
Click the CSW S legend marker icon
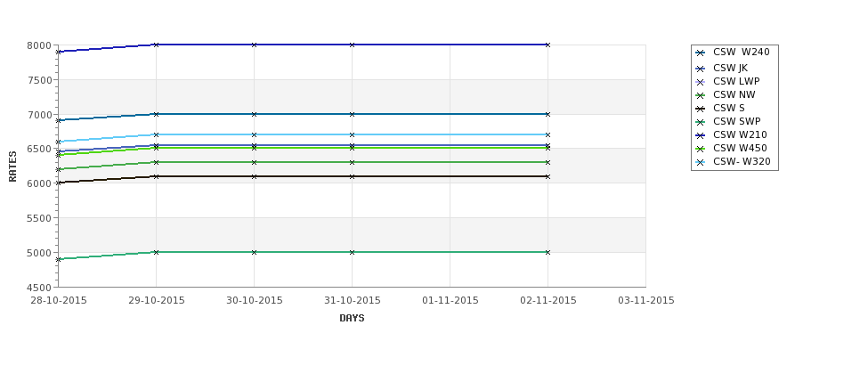701,109
